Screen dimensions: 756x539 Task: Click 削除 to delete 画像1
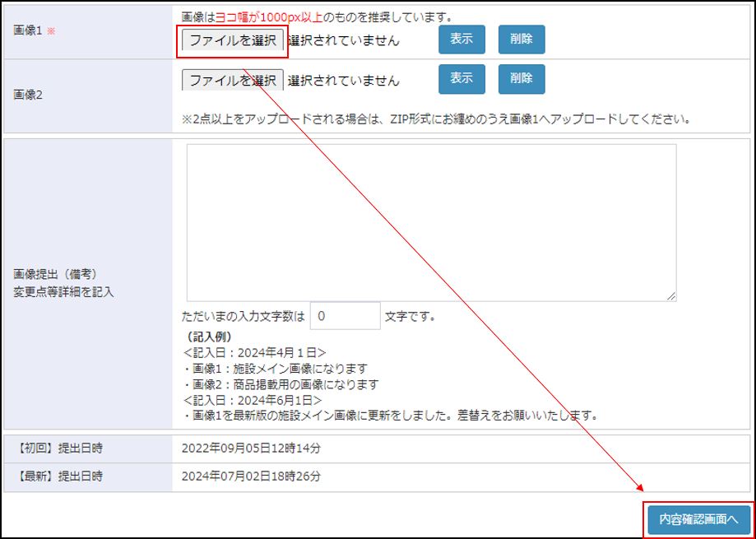tap(522, 39)
